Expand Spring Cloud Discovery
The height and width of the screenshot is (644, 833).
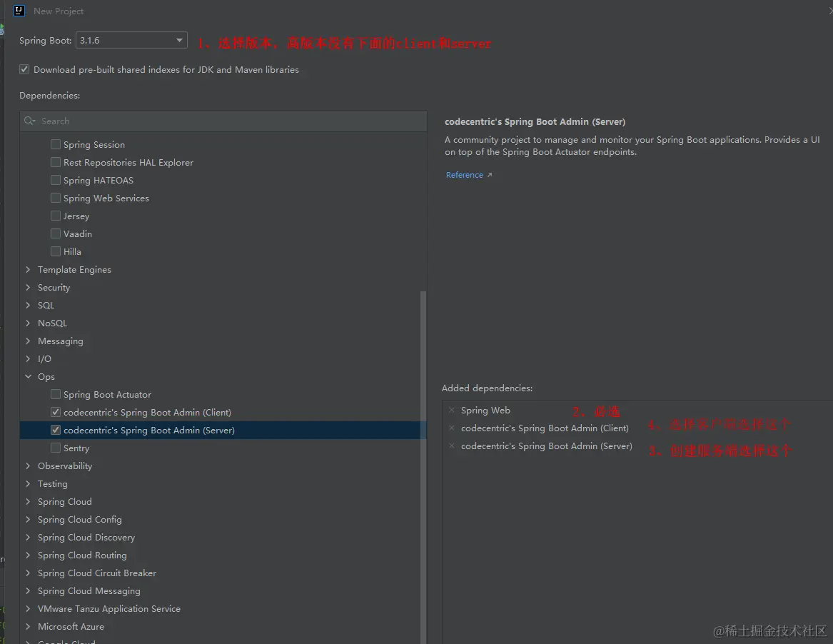[28, 537]
